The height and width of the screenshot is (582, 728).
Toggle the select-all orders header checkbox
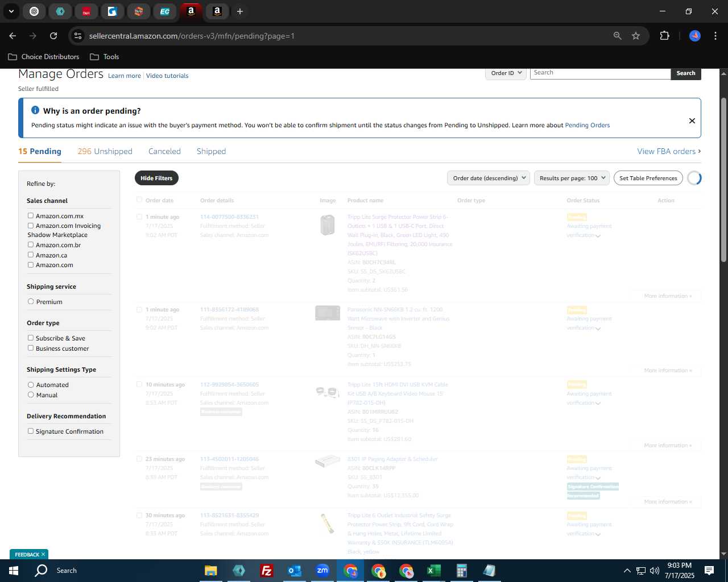pos(139,199)
